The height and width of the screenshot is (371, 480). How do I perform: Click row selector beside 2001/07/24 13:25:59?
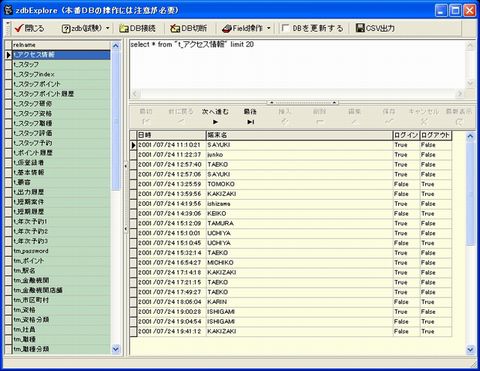[133, 184]
